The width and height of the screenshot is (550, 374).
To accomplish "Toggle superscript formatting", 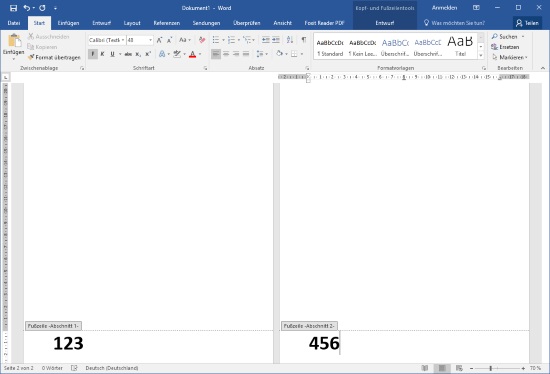I will [148, 54].
